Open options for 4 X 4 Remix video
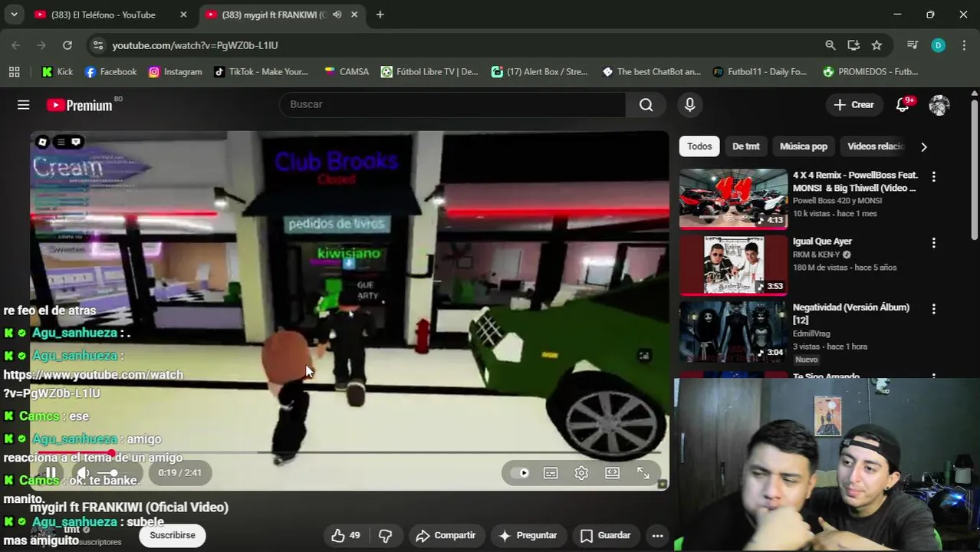980x552 pixels. point(933,176)
